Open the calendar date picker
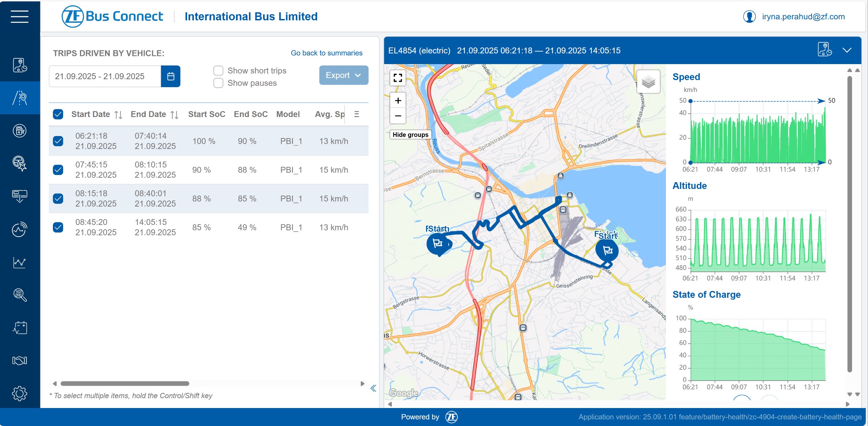The height and width of the screenshot is (426, 868). tap(171, 76)
